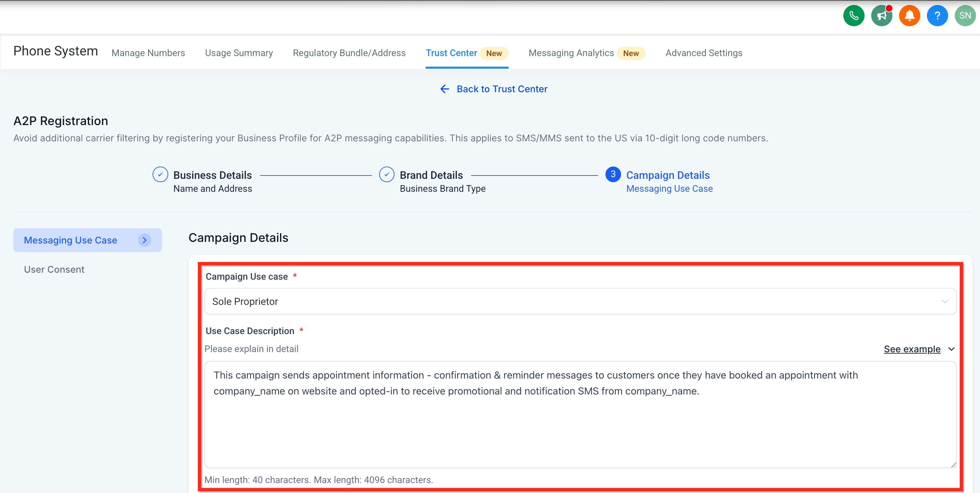Screen dimensions: 980x493
Task: Click the green phone dialer icon
Action: pos(853,16)
